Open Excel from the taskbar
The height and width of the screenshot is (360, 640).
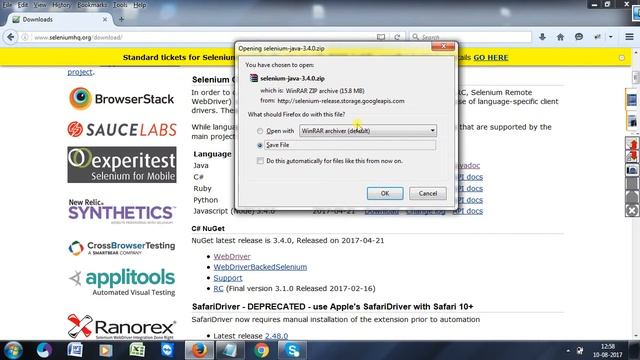(137, 350)
